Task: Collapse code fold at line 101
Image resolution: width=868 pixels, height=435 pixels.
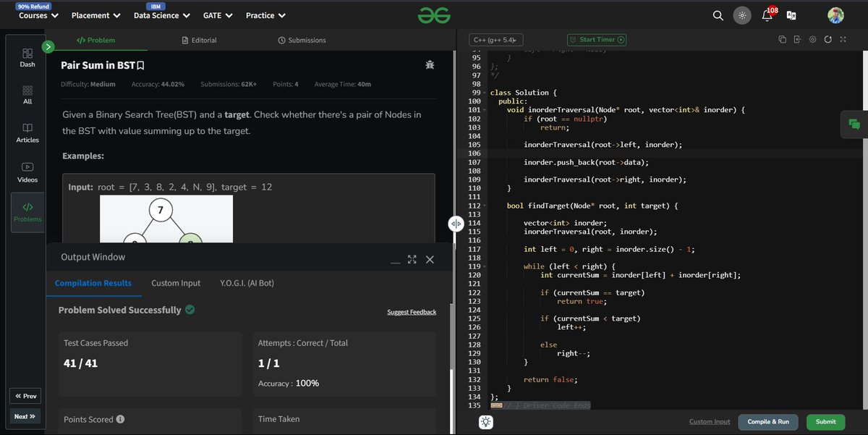Action: (484, 110)
